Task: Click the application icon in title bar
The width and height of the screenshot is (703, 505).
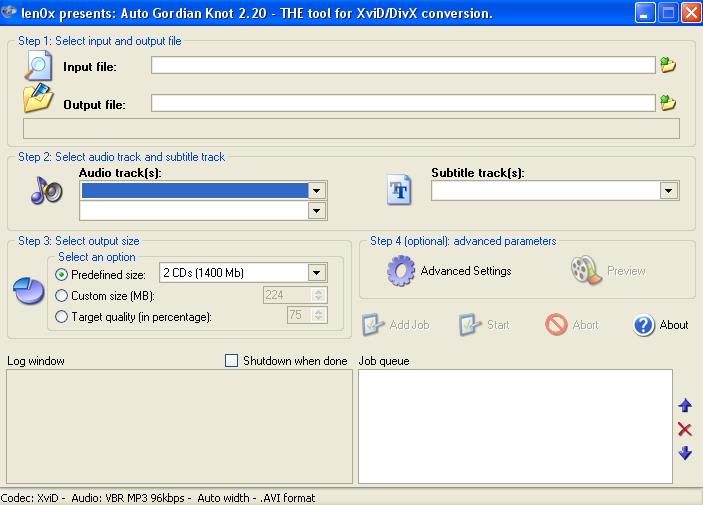Action: (x=9, y=12)
